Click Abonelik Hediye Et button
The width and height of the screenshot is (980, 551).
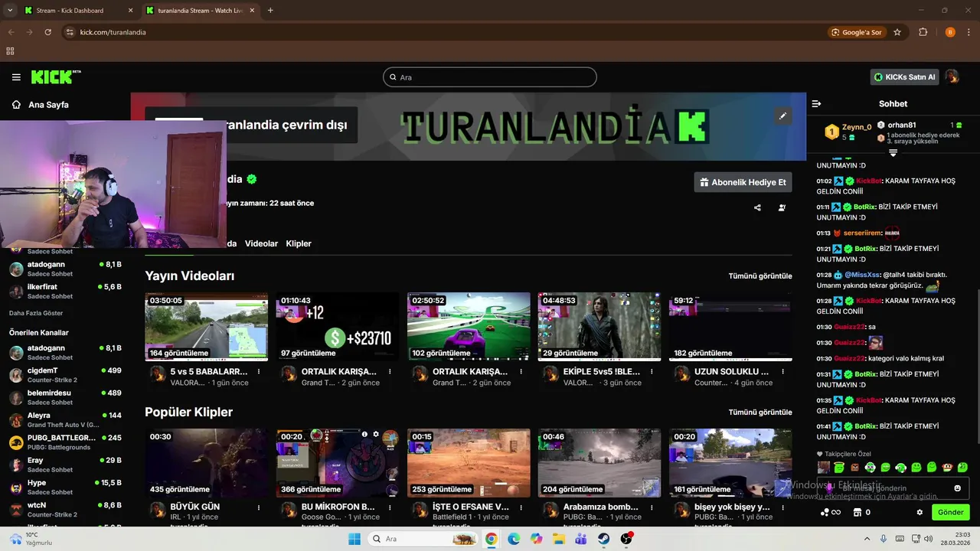743,182
